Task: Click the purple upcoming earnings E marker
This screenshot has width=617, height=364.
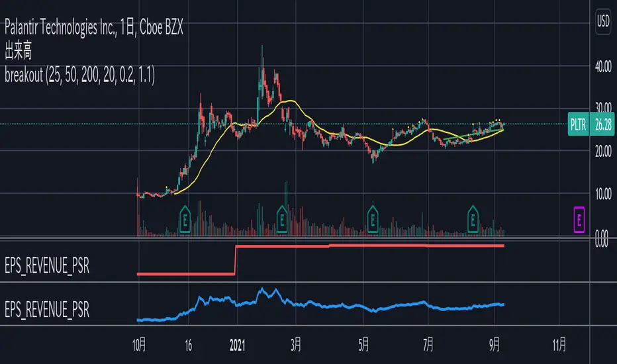Action: 579,220
